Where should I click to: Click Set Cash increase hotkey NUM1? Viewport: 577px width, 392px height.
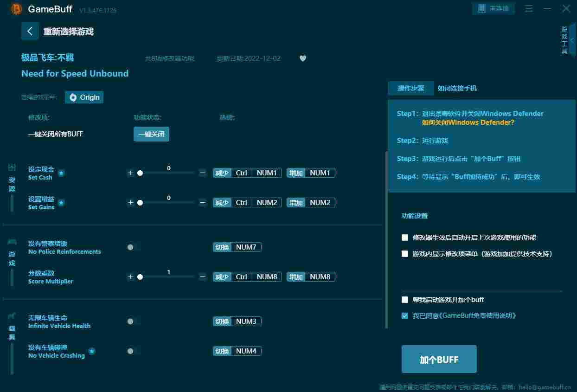(x=311, y=173)
